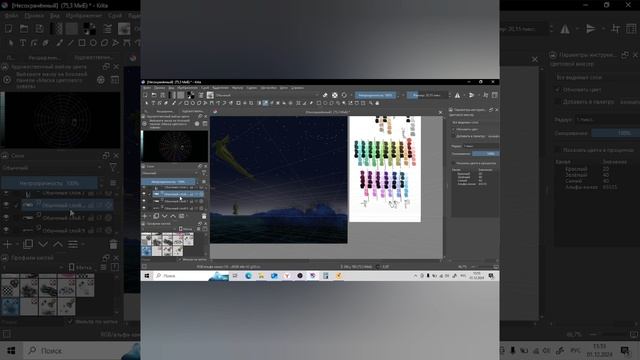Screen dimensions: 640x360
Task: Open the Фильтр menu
Action: click(x=238, y=88)
